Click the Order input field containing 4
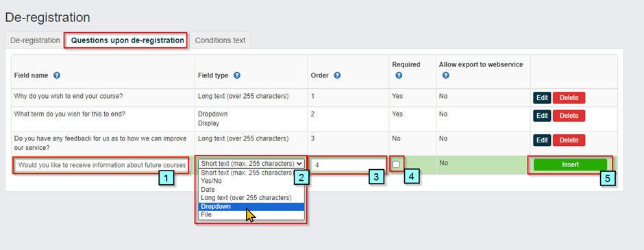 pos(348,166)
